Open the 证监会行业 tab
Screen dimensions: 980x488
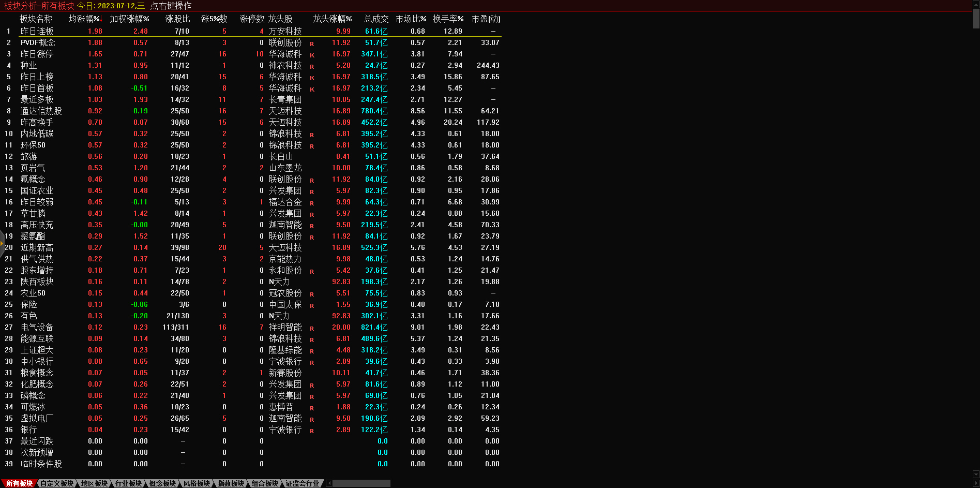tap(303, 483)
